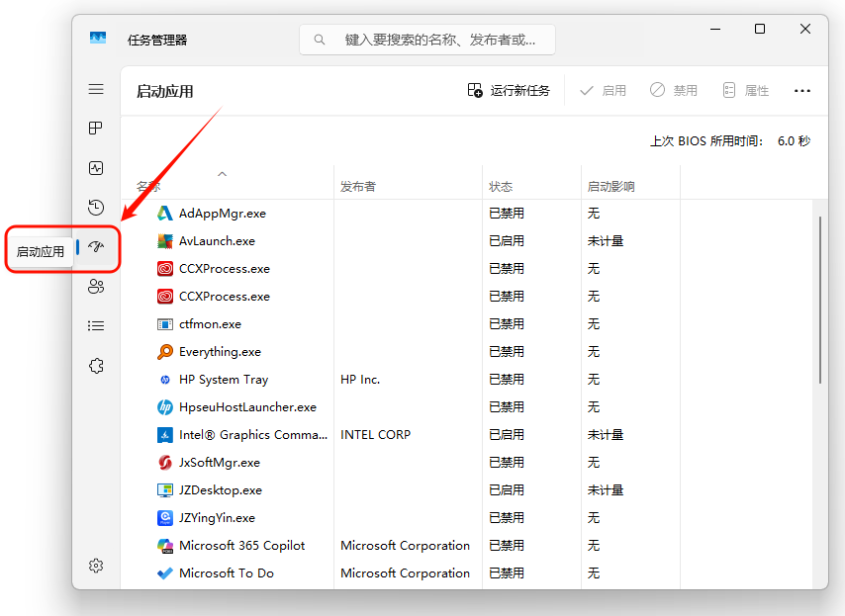Click 已启用 status of AvLaunch.exe
The image size is (845, 616).
(506, 241)
